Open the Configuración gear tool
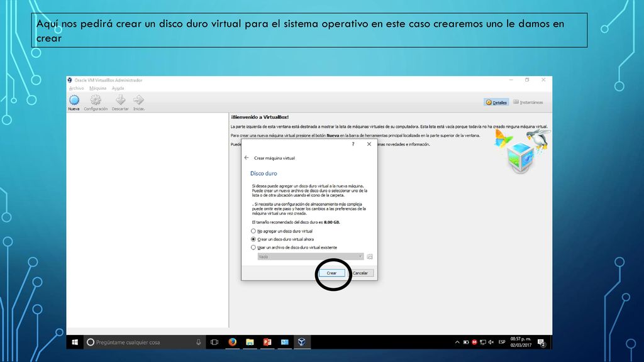This screenshot has width=644, height=362. click(x=96, y=102)
